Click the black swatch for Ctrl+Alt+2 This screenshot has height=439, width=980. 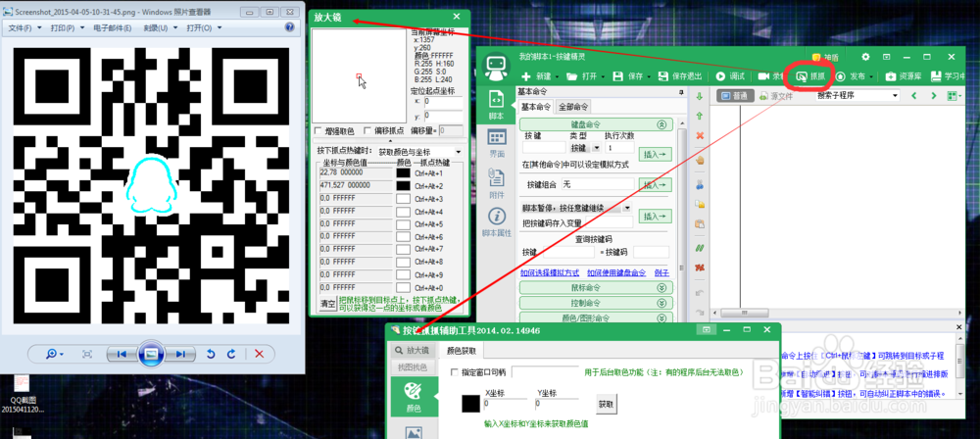point(403,185)
